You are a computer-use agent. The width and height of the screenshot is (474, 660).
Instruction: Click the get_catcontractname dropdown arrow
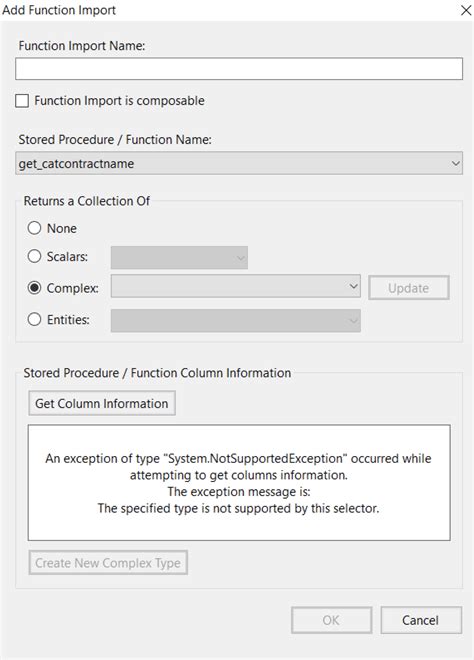pos(455,163)
